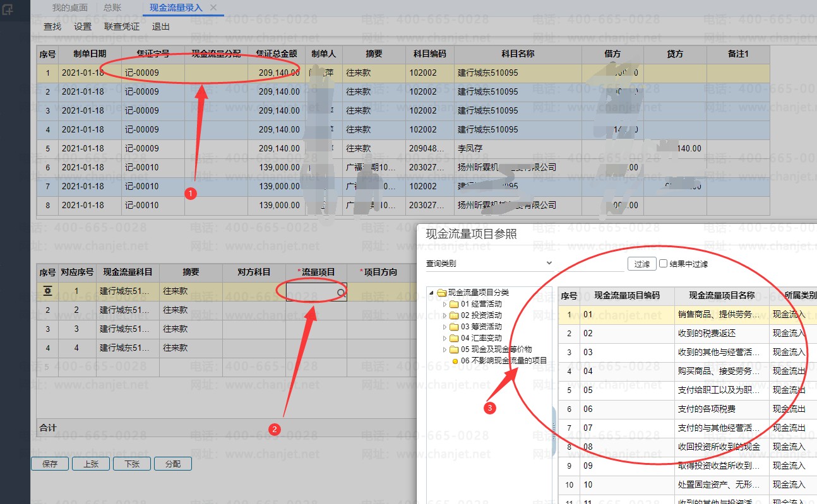Click the 现金流量项目分类 root folder icon
This screenshot has height=504, width=817.
[441, 293]
